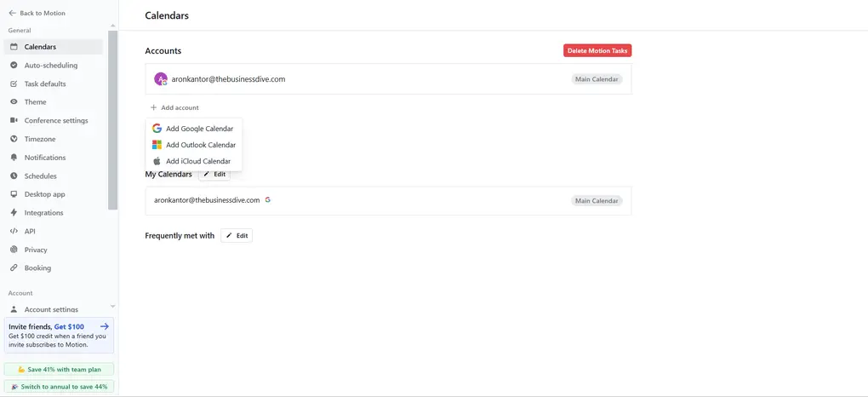Open Auto-scheduling settings
Image resolution: width=868 pixels, height=397 pixels.
pyautogui.click(x=53, y=66)
